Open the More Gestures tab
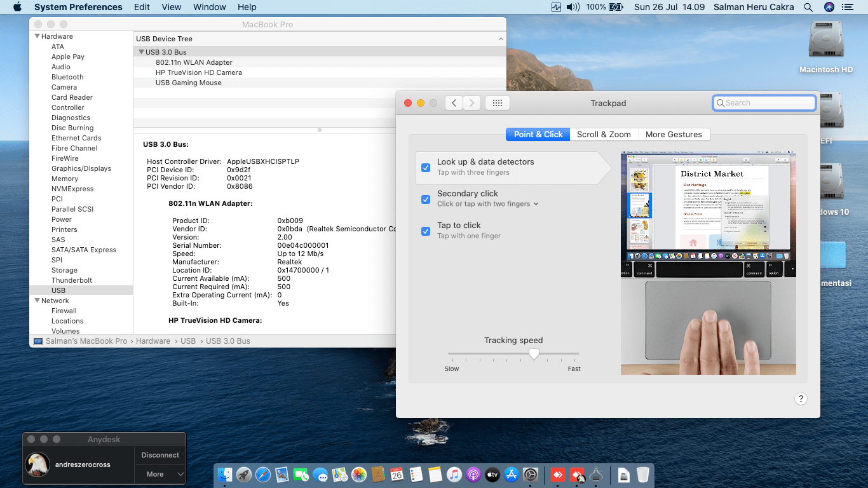This screenshot has width=868, height=488. pos(674,135)
